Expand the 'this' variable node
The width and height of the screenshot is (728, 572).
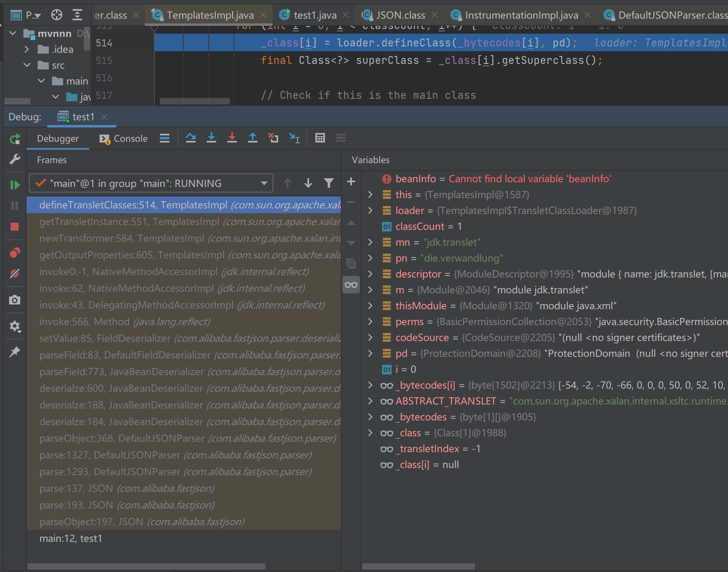(370, 195)
